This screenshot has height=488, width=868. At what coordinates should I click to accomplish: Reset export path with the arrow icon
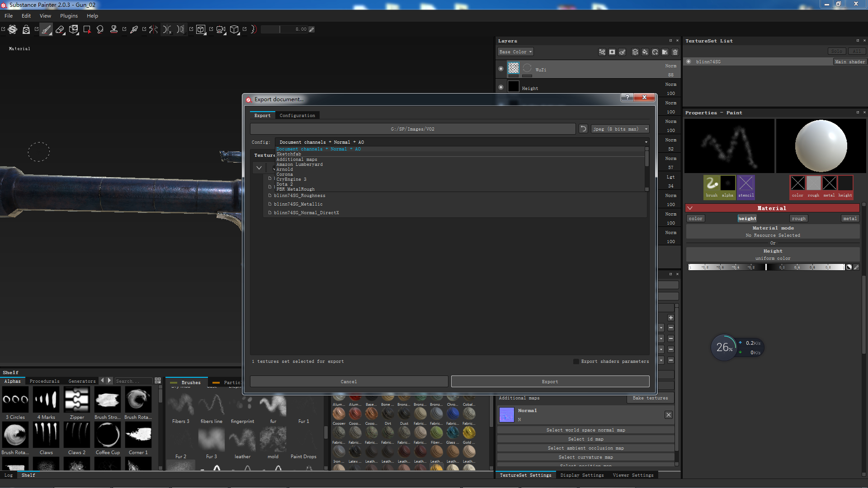[583, 129]
